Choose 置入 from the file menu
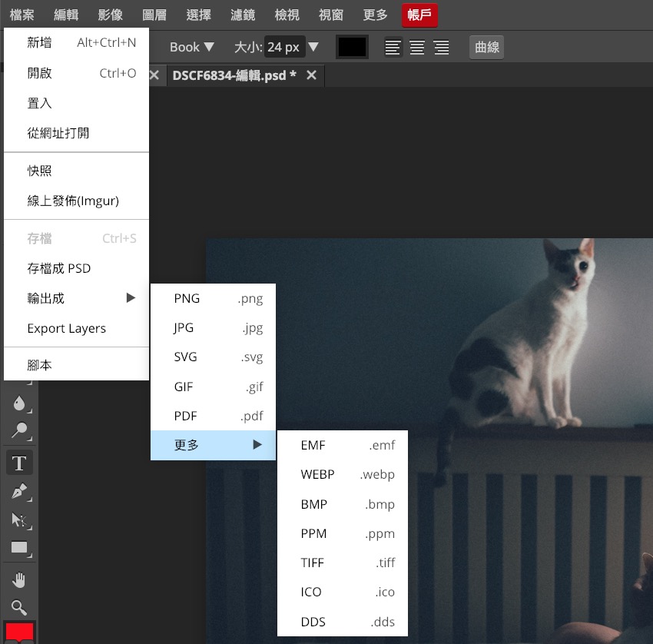This screenshot has width=653, height=644. coord(76,103)
